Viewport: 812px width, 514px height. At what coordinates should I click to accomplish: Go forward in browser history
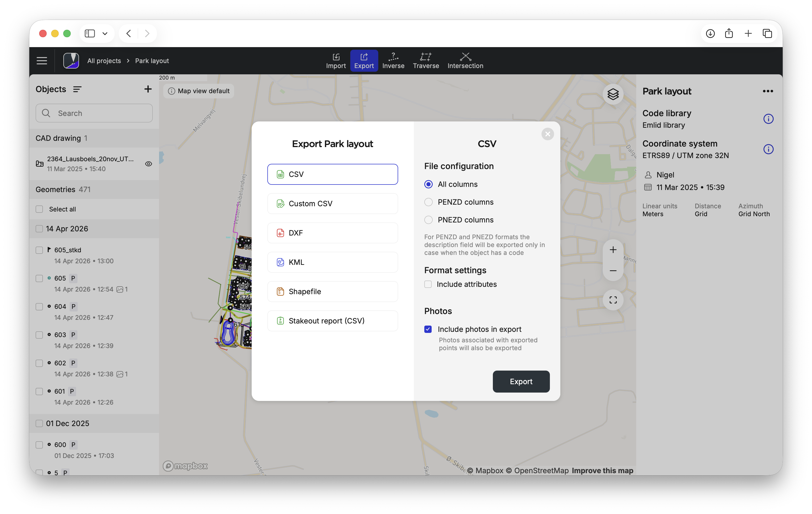coord(147,33)
